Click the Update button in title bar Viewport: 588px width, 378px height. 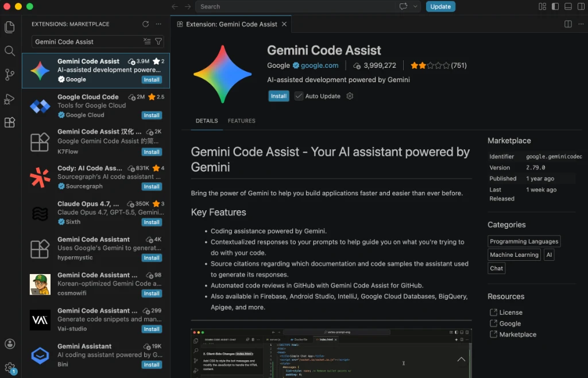click(440, 6)
